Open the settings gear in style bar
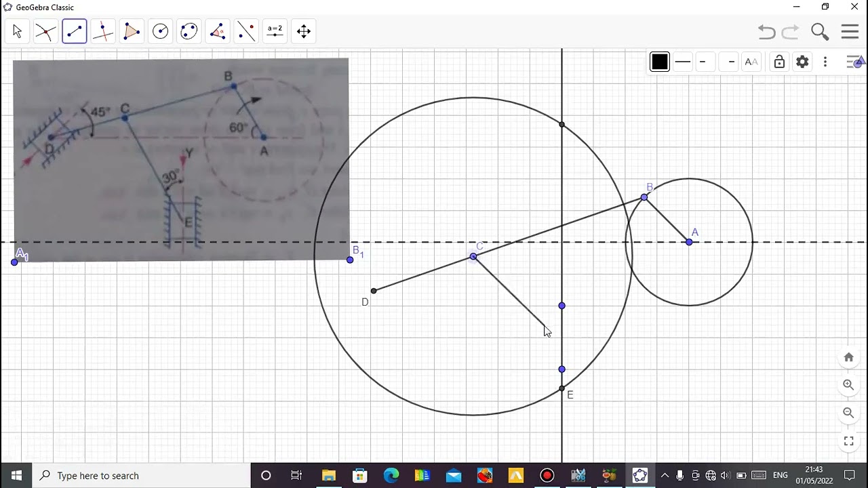This screenshot has height=488, width=868. [x=802, y=62]
